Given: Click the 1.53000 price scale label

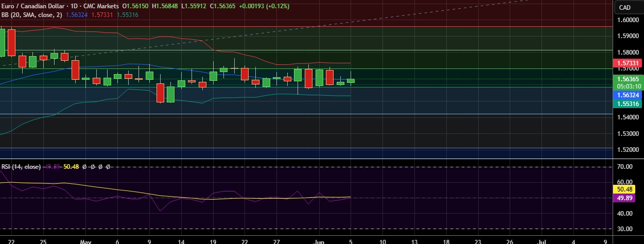Looking at the screenshot, I should [x=628, y=134].
